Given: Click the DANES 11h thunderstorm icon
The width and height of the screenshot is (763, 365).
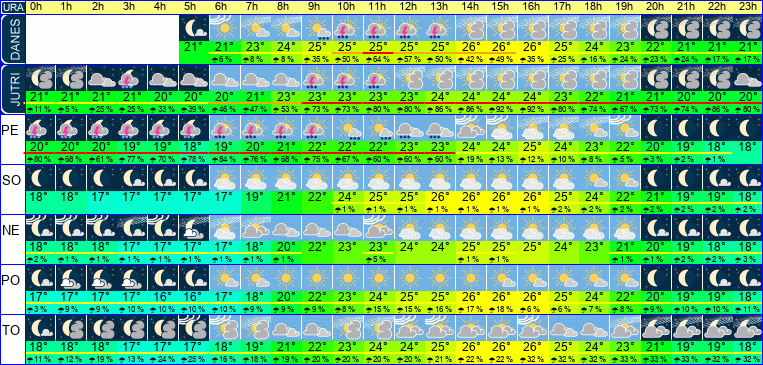Looking at the screenshot, I should coord(379,28).
